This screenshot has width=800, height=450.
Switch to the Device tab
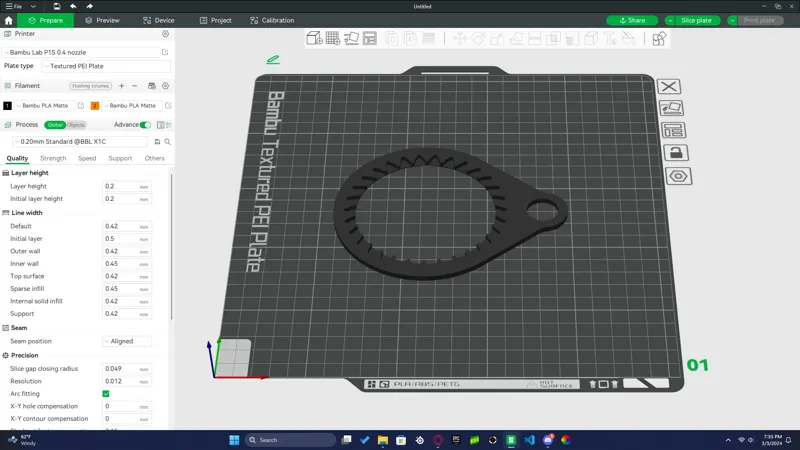click(x=159, y=20)
